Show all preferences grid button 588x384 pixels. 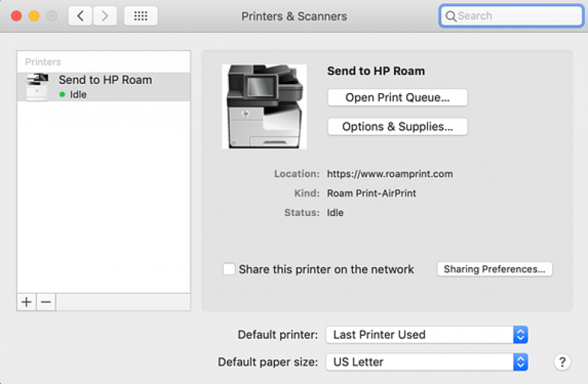coord(141,16)
